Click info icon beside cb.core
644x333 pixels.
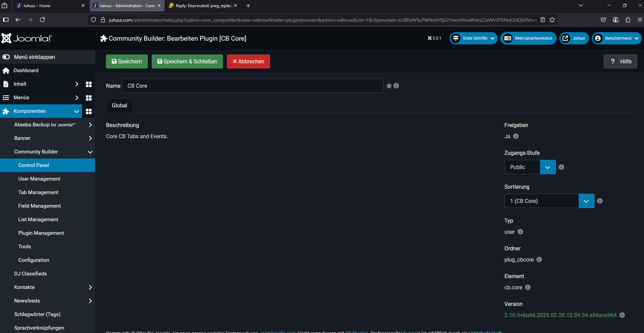point(528,287)
